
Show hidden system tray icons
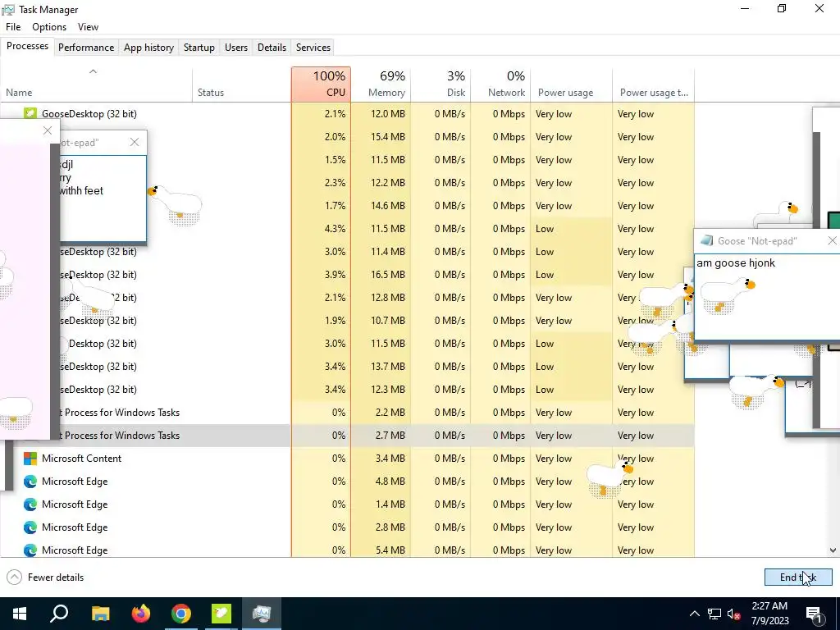coord(694,614)
